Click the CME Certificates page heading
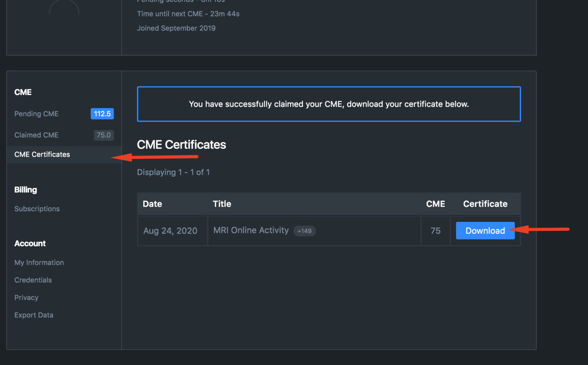This screenshot has width=588, height=365. coord(181,145)
